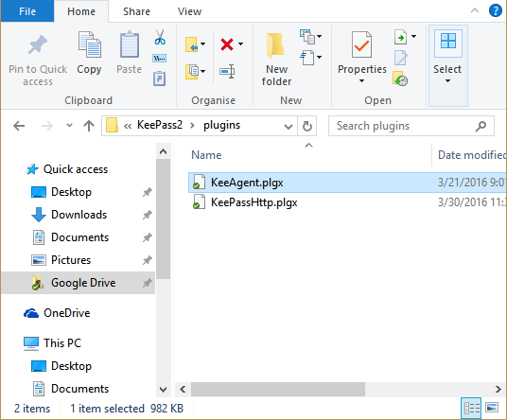507x420 pixels.
Task: Click the History icon in Open group
Action: pos(400,79)
